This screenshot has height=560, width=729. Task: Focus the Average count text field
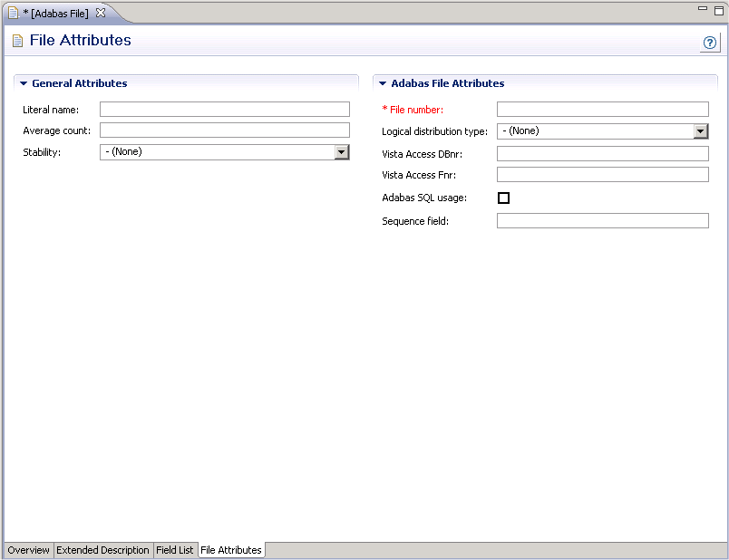point(224,130)
